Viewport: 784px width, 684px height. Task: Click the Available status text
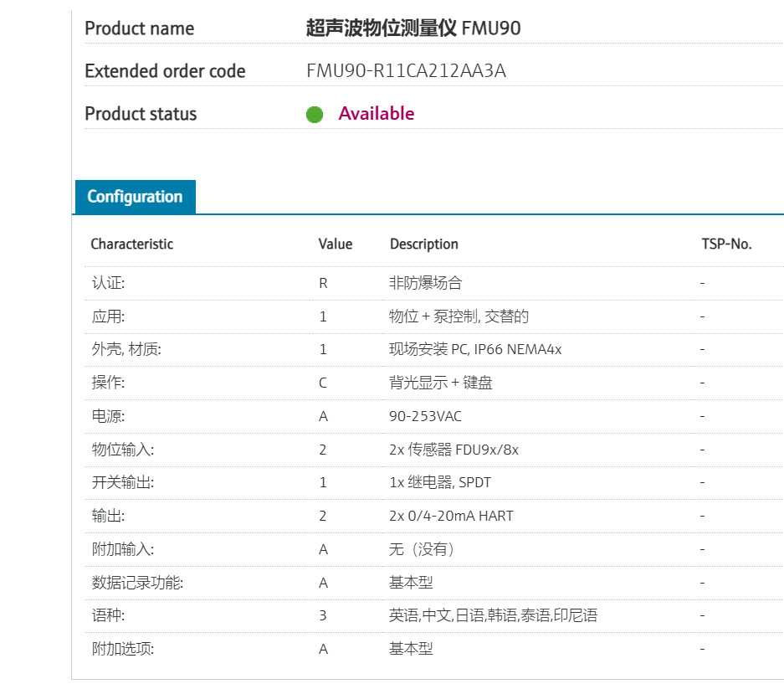[x=376, y=114]
